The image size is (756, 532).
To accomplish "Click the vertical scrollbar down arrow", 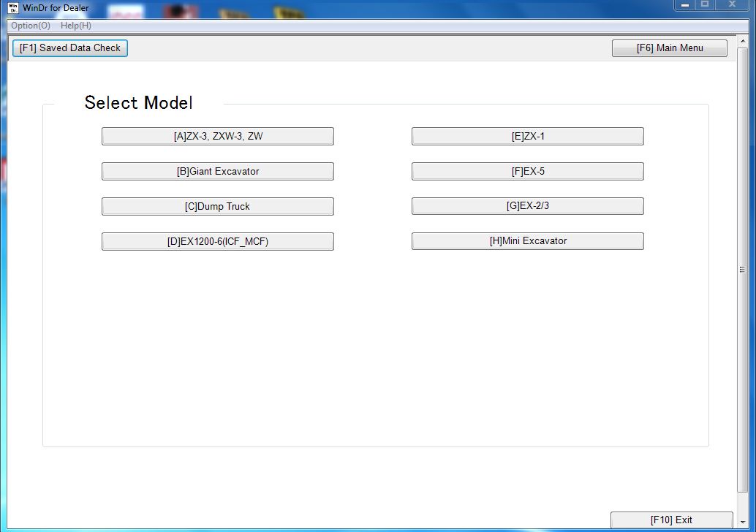I will (743, 522).
